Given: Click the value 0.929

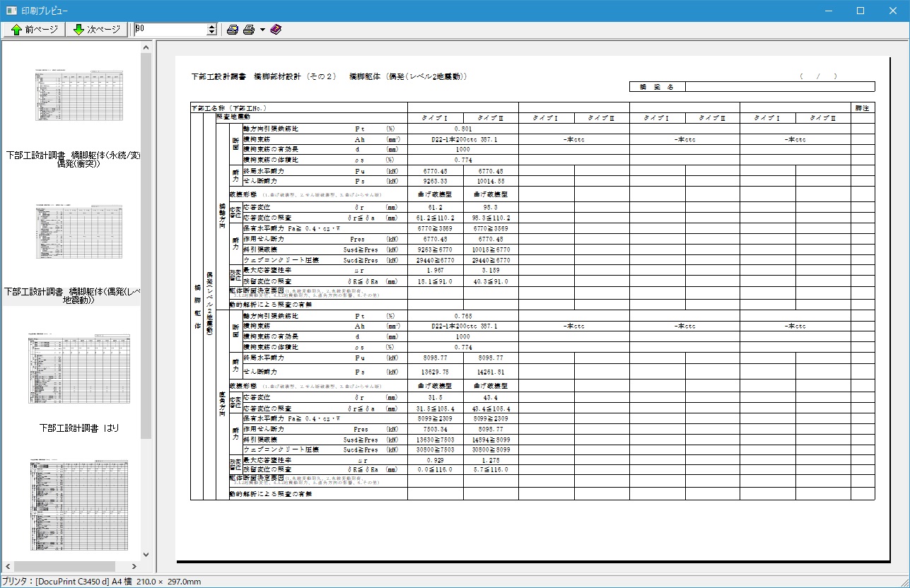Looking at the screenshot, I should coord(435,460).
